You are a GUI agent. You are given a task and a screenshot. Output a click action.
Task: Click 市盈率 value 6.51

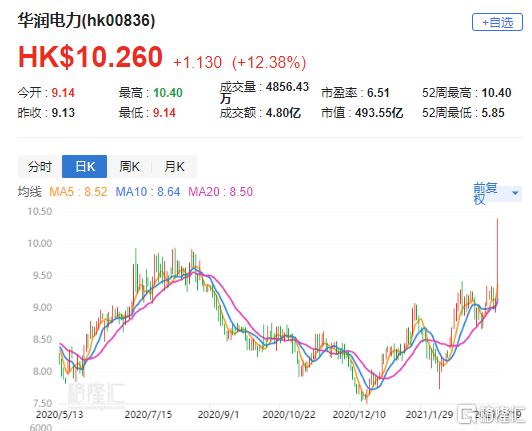tap(378, 93)
